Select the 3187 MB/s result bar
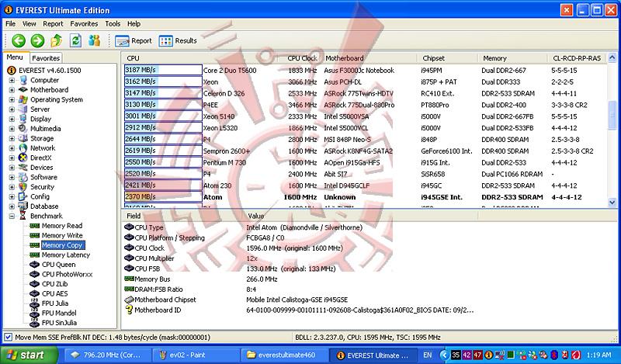621x364 pixels. pos(163,70)
